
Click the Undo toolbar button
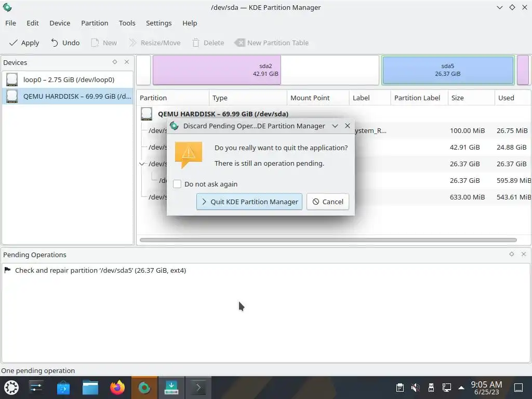(x=65, y=43)
